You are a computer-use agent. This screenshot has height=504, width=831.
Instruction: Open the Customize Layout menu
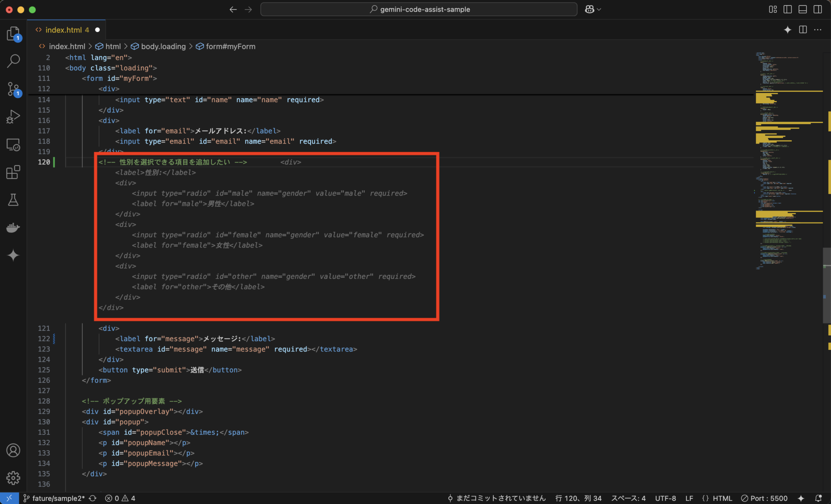click(773, 9)
